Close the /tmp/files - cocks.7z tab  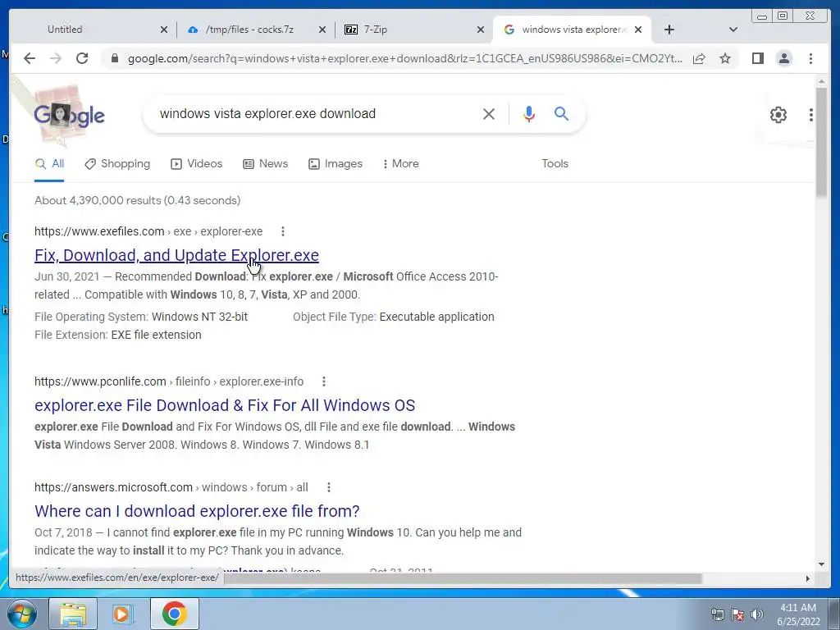pyautogui.click(x=322, y=30)
